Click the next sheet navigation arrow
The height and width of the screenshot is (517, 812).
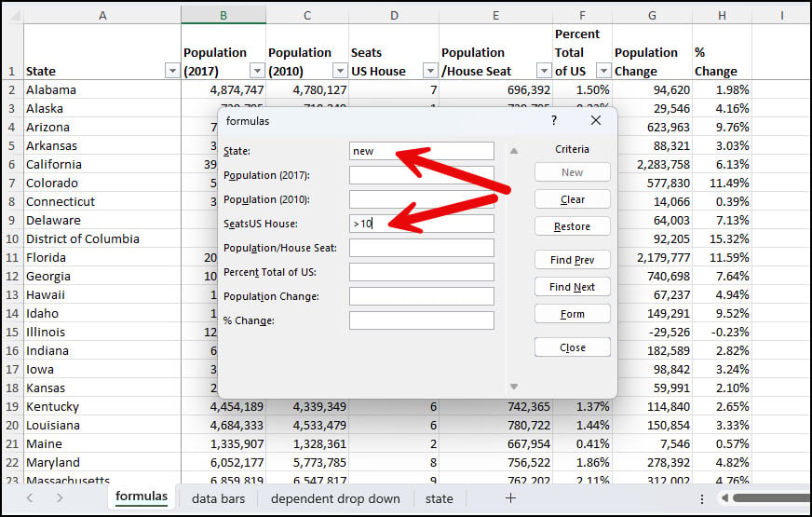click(60, 497)
